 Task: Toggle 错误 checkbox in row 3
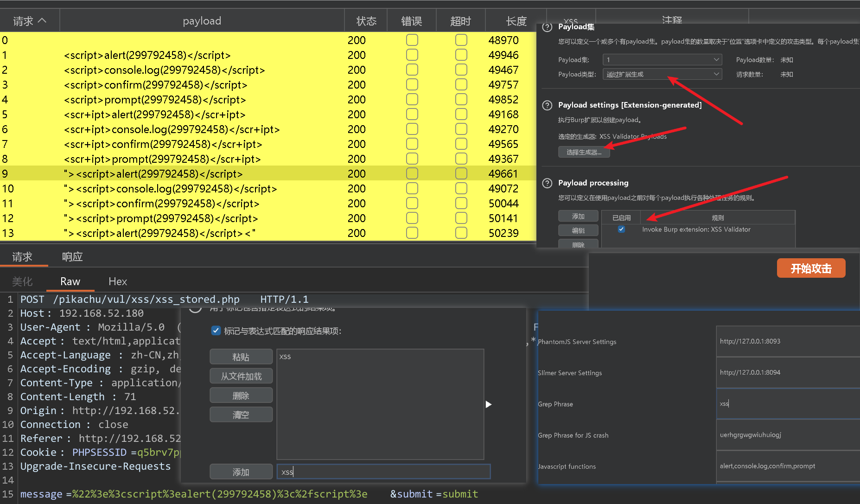click(412, 85)
